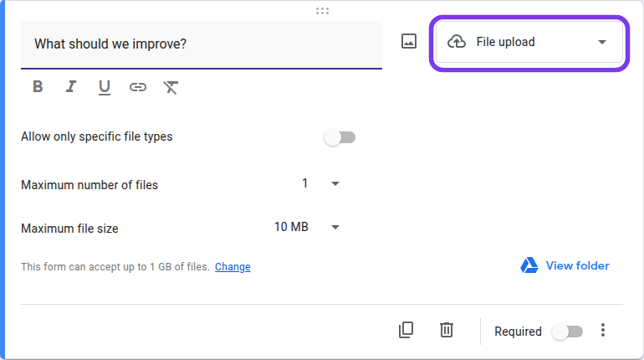Click 'Maximum file size' label
Screen dimensions: 644x360
pyautogui.click(x=69, y=229)
